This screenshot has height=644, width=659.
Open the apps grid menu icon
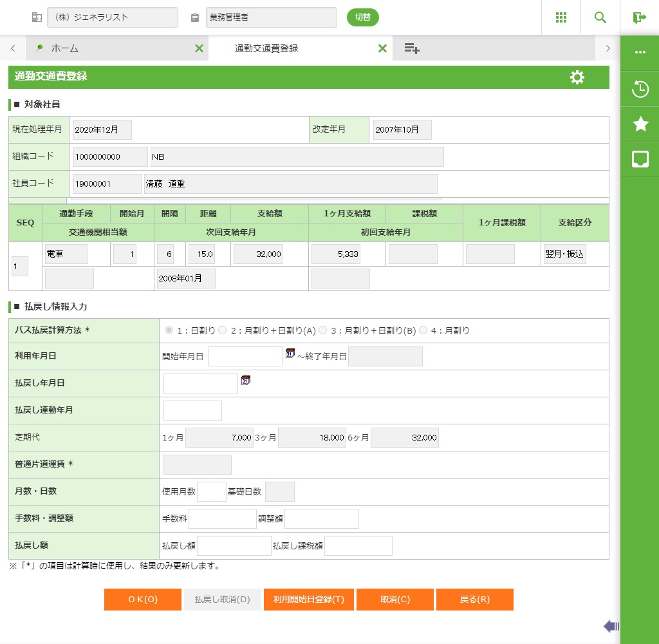coord(561,17)
